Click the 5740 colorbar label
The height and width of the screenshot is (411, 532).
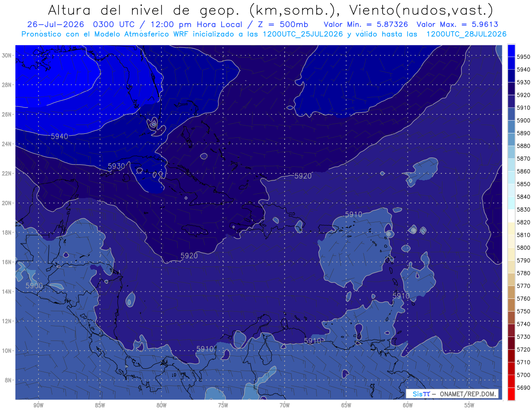click(x=524, y=324)
